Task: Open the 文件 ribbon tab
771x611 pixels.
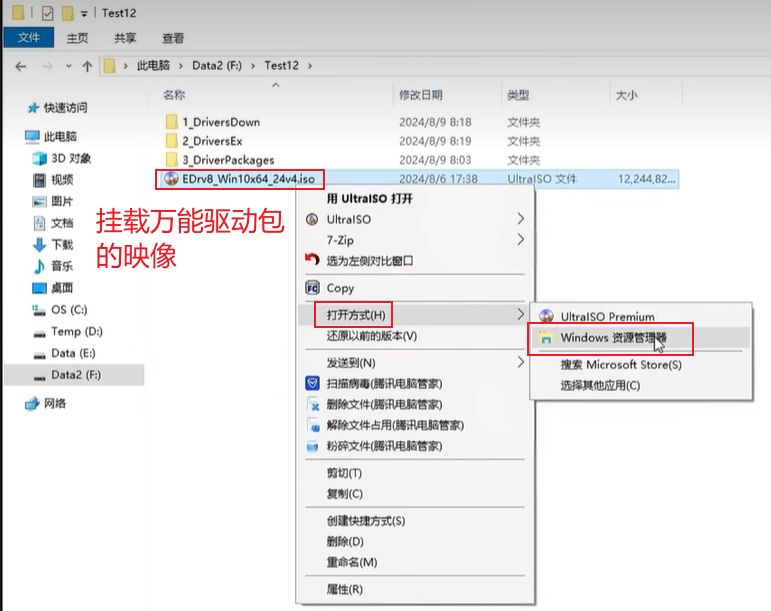Action: coord(29,38)
